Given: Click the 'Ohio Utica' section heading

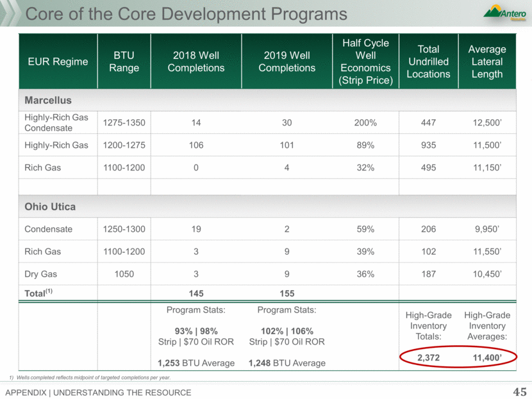Looking at the screenshot, I should (x=50, y=207).
